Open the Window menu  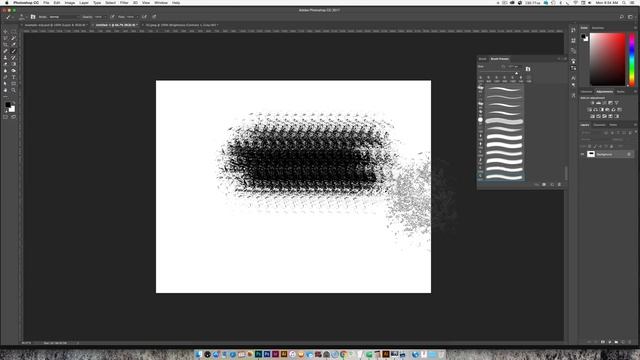coord(161,3)
